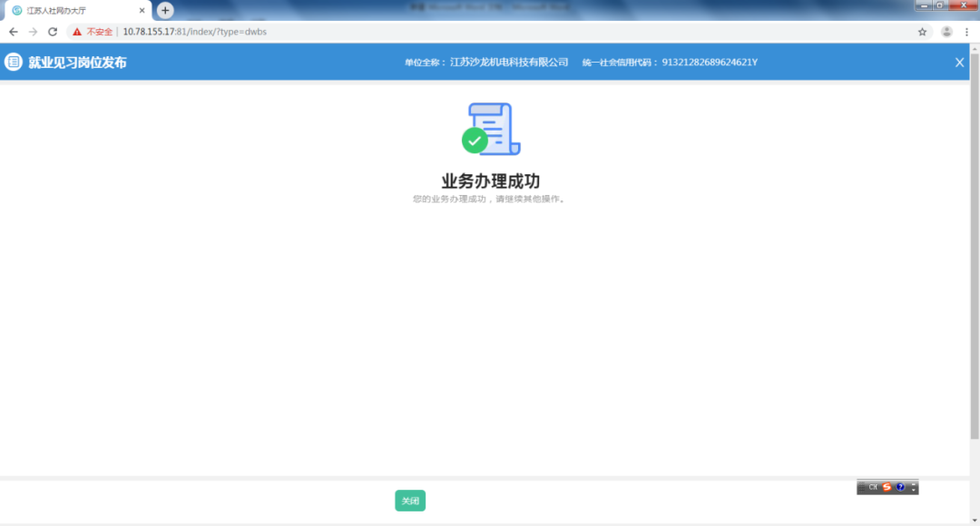Screen dimensions: 980x526
Task: Open a new browser tab
Action: 165,10
